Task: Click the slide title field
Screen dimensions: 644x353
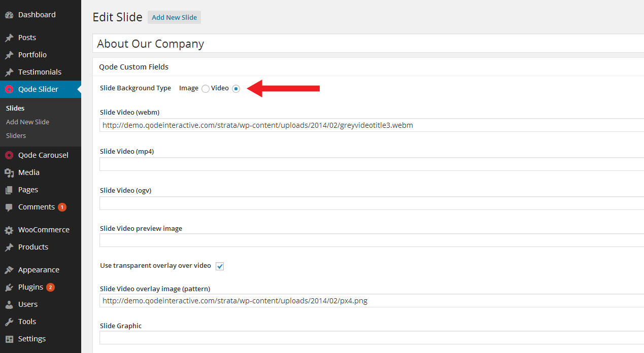Action: pyautogui.click(x=368, y=44)
